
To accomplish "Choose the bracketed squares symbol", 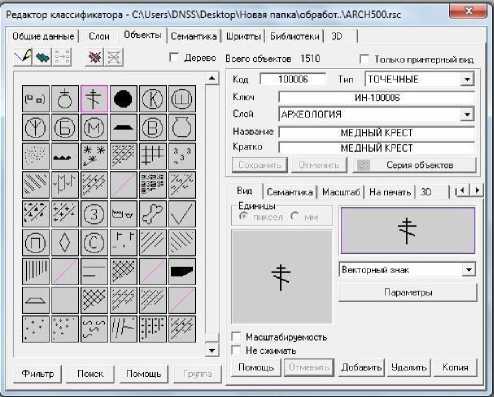I will tap(36, 99).
